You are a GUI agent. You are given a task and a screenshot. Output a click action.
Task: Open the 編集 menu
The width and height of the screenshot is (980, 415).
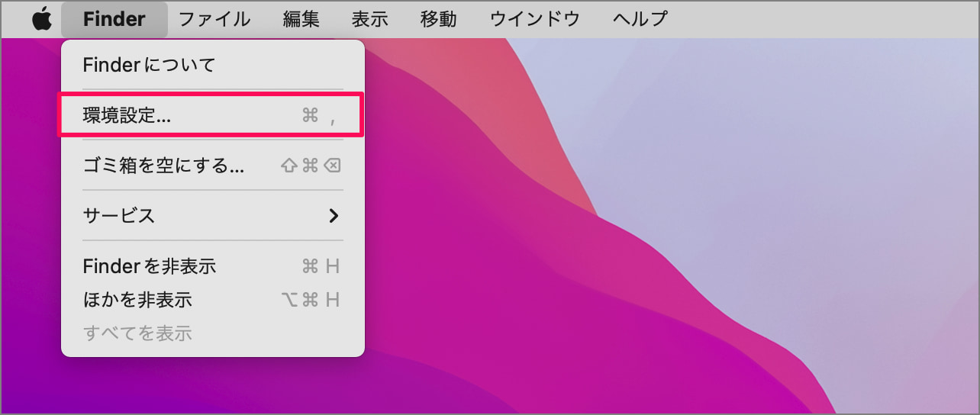point(301,19)
